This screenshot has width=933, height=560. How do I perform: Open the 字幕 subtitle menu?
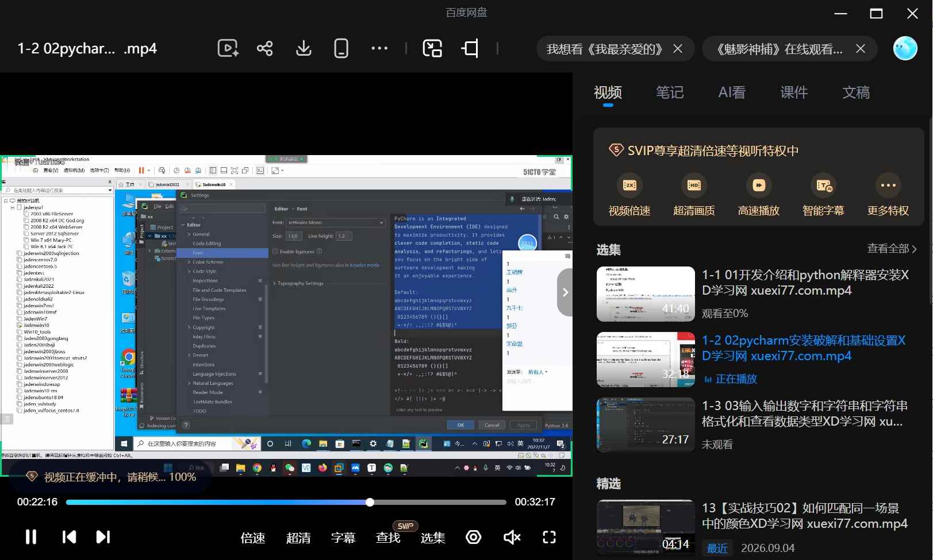click(343, 538)
